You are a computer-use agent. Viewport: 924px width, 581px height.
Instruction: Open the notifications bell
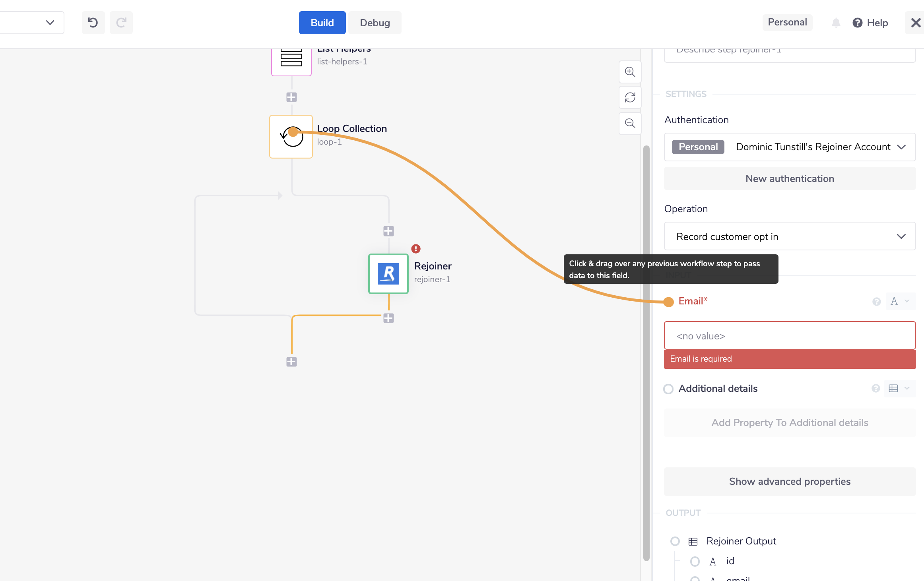[836, 23]
